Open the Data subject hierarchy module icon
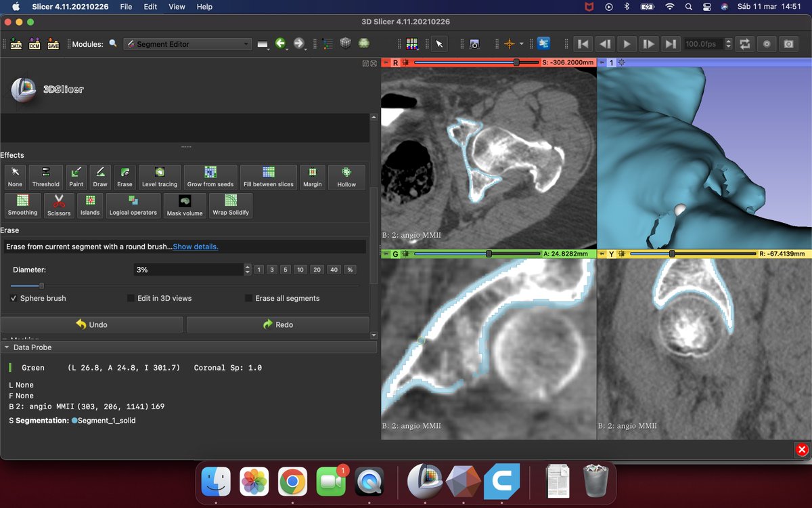The height and width of the screenshot is (508, 812). 328,43
